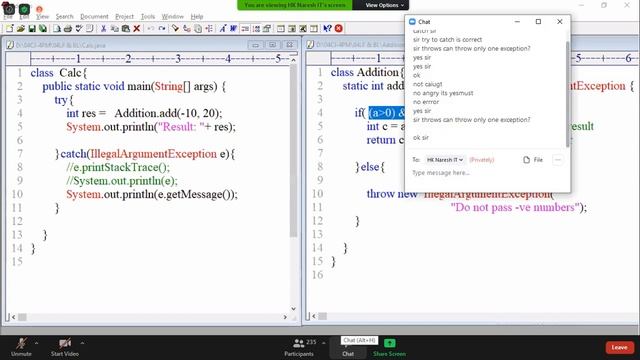
Task: Click the Chat button in Zoom bar
Action: coord(348,348)
